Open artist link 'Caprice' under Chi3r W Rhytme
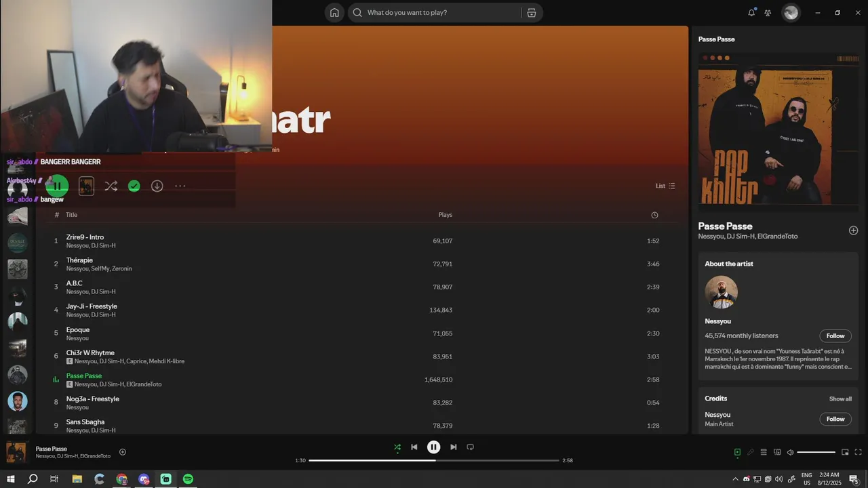This screenshot has height=488, width=868. tap(137, 361)
